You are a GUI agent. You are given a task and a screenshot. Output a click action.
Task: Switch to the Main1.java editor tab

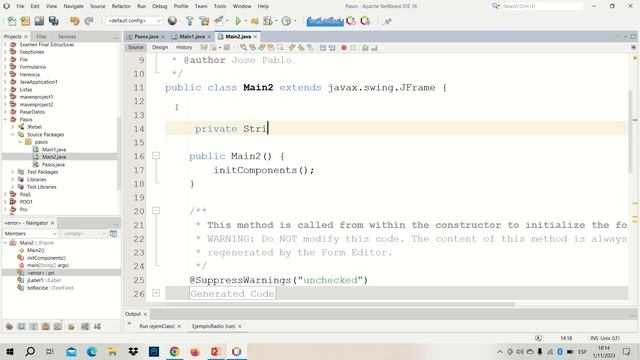tap(192, 36)
